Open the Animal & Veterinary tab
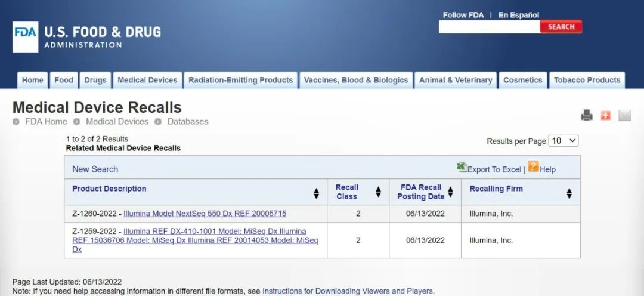Image resolution: width=644 pixels, height=296 pixels. click(x=456, y=80)
